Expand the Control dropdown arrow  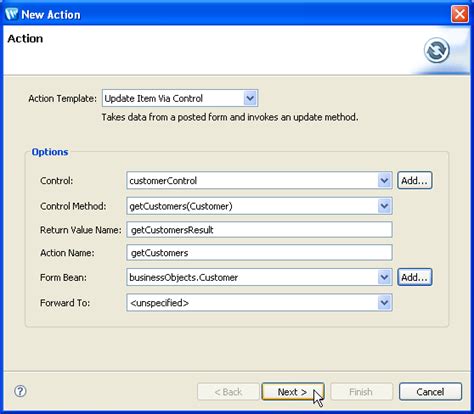(x=384, y=180)
